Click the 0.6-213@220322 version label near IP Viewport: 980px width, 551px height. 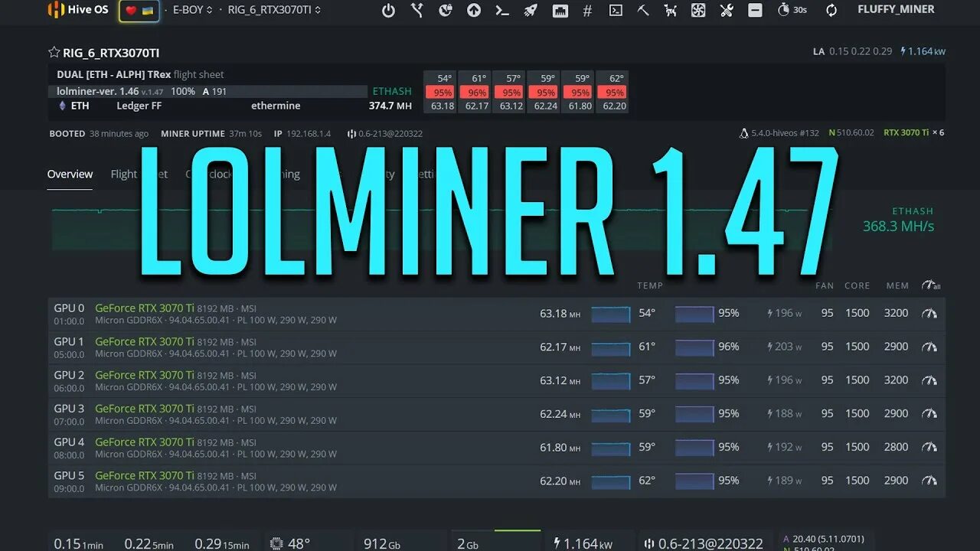coord(384,134)
